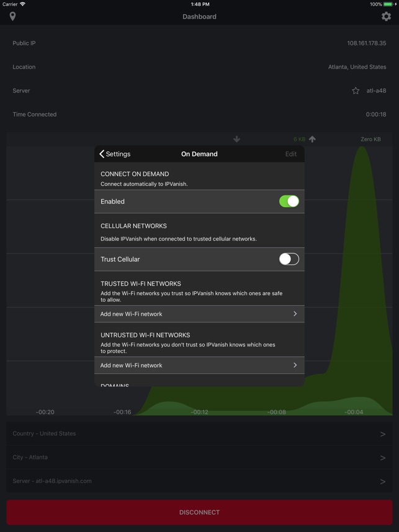This screenshot has width=399, height=532.
Task: Click the Atlanta, United States location value
Action: coord(357,67)
